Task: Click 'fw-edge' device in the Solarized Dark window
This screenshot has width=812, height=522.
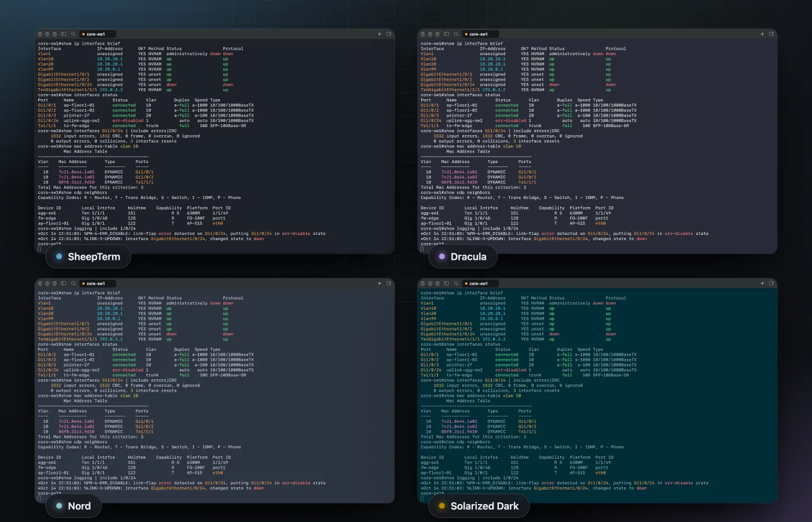Action: click(x=430, y=467)
